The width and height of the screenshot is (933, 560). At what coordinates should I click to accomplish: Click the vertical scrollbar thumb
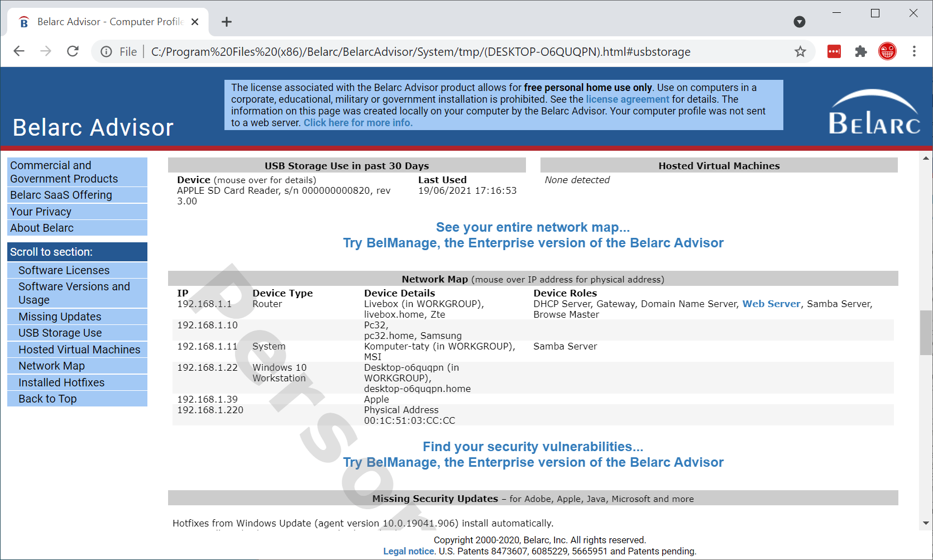926,332
